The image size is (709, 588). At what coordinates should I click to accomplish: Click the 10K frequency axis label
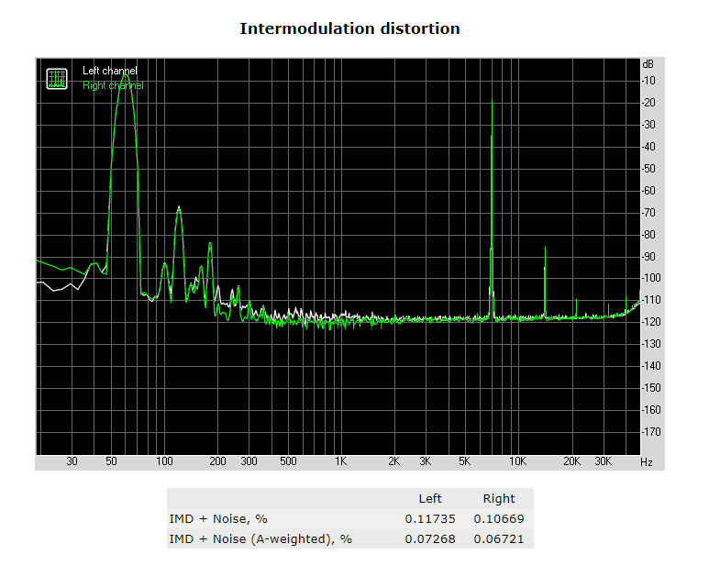tap(518, 461)
